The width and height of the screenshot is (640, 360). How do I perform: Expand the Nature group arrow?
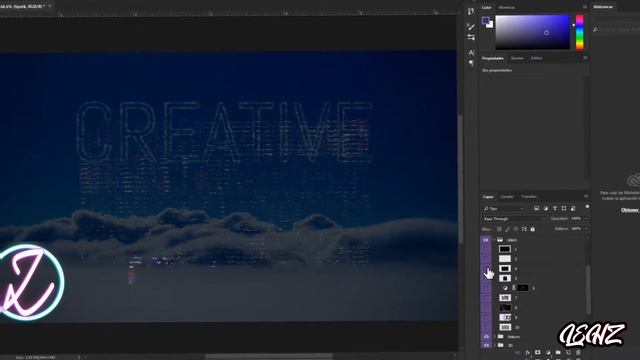coord(494,337)
